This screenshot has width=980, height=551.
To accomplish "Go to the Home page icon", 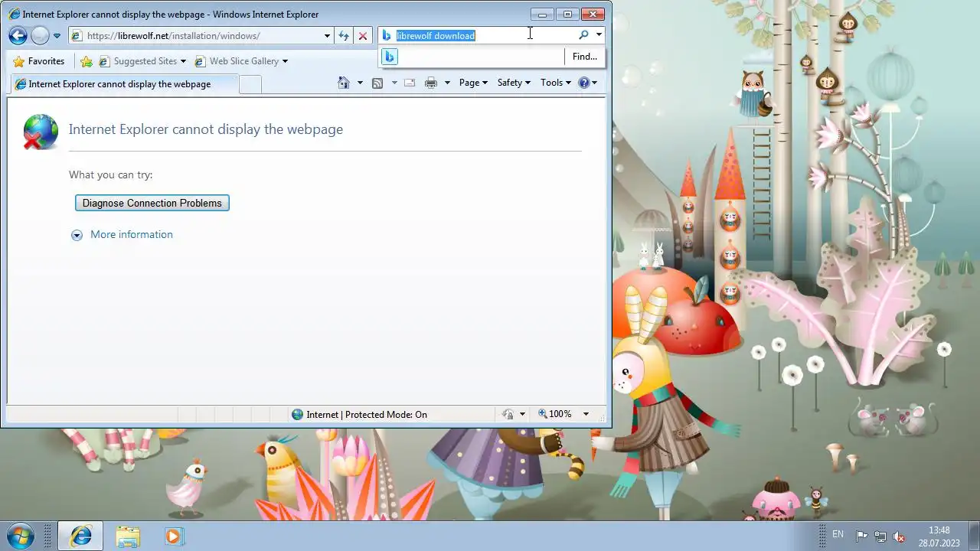I will click(344, 83).
